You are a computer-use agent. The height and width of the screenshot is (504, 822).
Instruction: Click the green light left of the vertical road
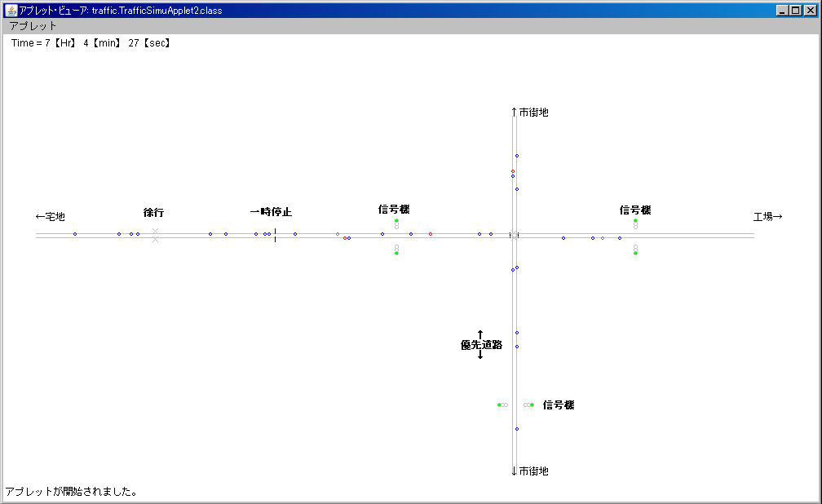click(499, 405)
